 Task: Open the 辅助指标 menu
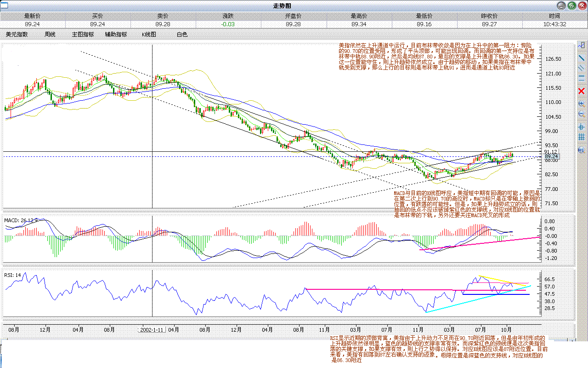click(x=116, y=34)
